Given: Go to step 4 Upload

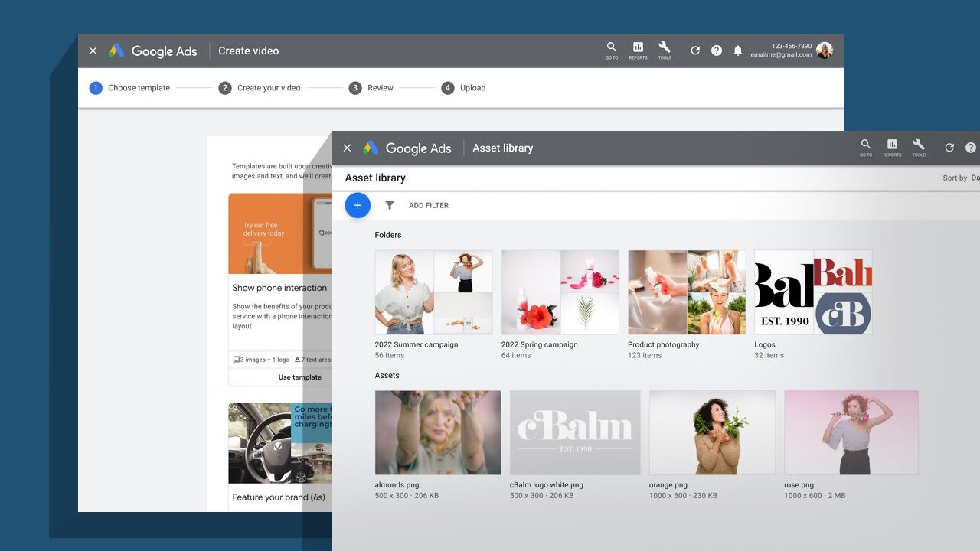Looking at the screenshot, I should click(464, 88).
